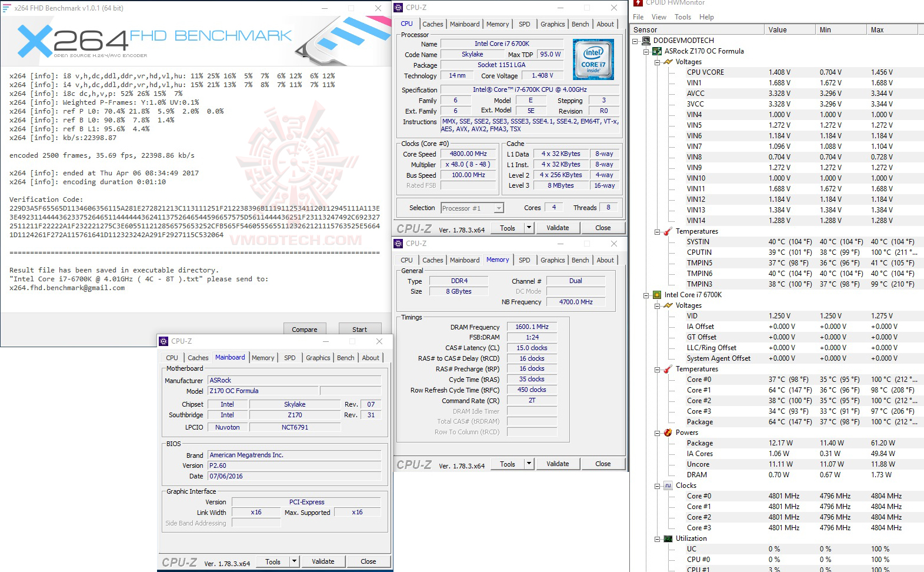Click Close in the Memory tab window
The image size is (924, 572).
point(603,464)
